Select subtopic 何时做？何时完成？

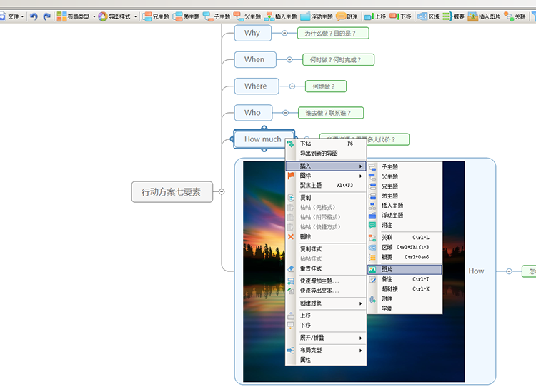pos(339,60)
